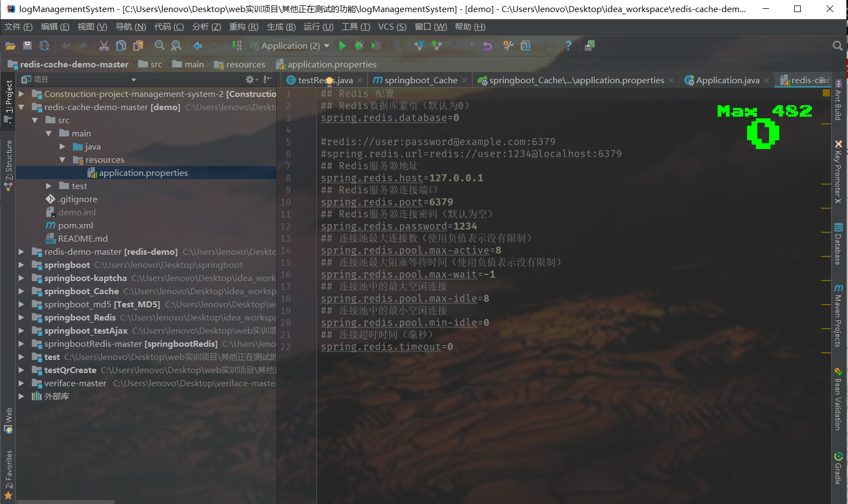Expand the test folder under src

tap(49, 186)
